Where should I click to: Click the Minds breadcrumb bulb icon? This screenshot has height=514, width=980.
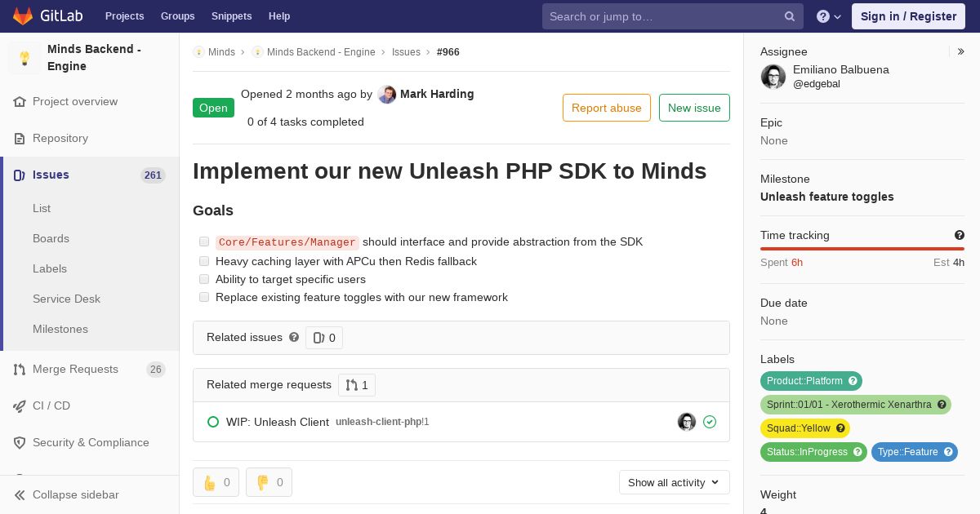pos(198,52)
